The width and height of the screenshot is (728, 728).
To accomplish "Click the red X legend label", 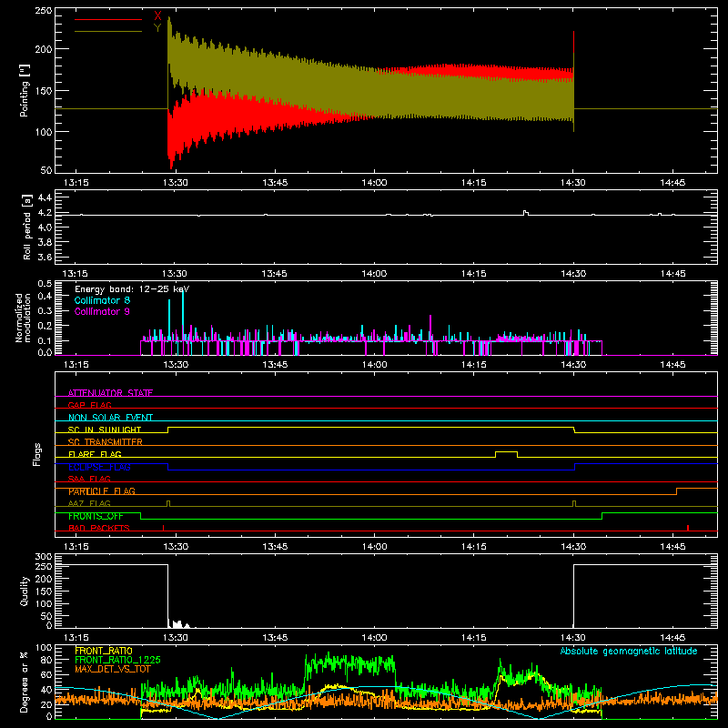I will pos(157,16).
